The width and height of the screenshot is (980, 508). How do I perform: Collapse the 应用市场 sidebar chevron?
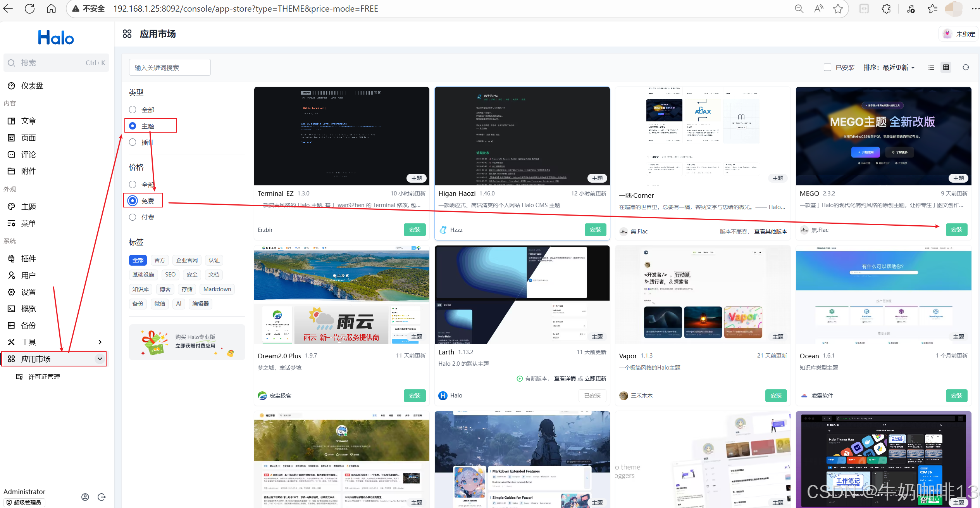tap(100, 359)
